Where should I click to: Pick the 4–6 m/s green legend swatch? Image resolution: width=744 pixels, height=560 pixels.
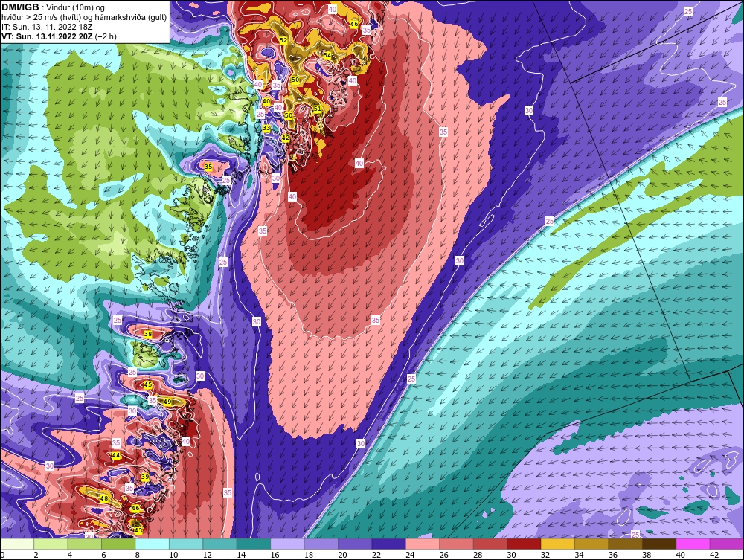85,544
